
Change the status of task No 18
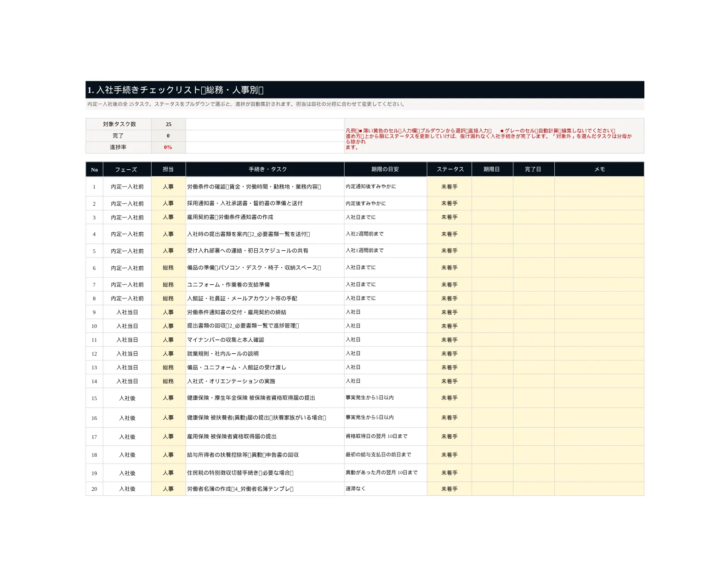tap(449, 455)
